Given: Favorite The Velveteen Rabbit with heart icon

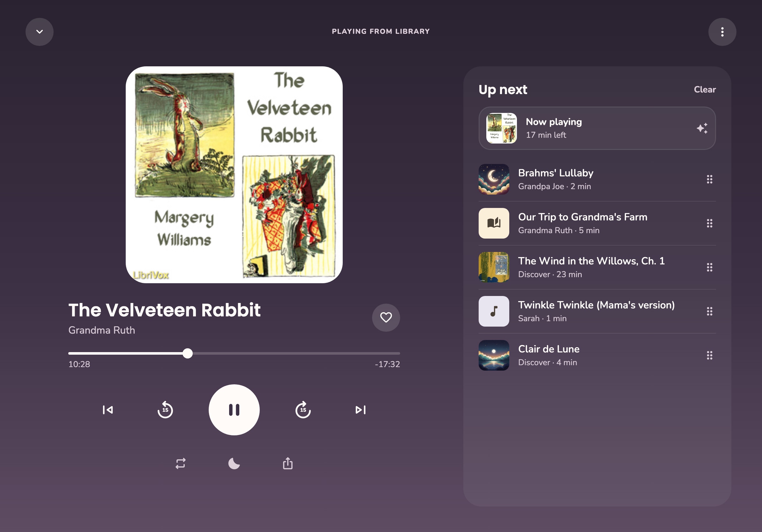Looking at the screenshot, I should pos(386,317).
